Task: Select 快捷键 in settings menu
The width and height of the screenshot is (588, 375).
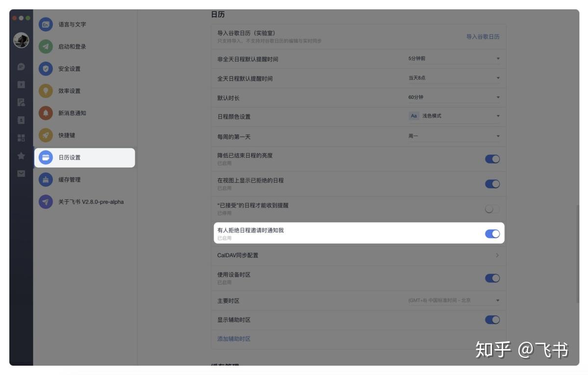Action: pyautogui.click(x=67, y=135)
